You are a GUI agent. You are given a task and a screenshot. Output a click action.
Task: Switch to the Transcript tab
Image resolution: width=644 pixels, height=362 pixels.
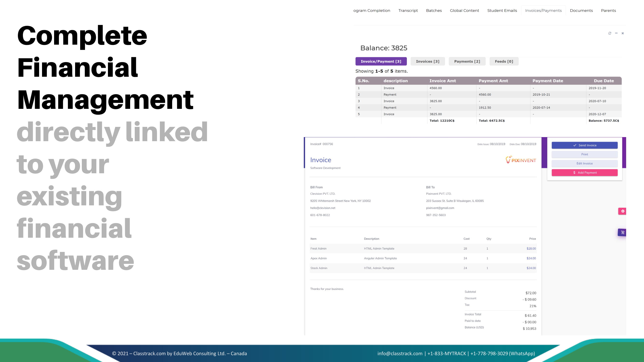point(408,10)
